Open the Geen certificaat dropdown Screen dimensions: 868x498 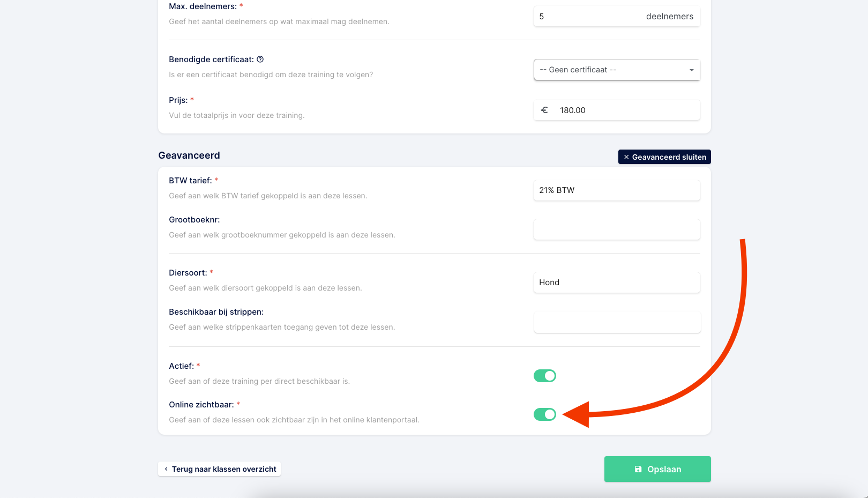point(617,70)
